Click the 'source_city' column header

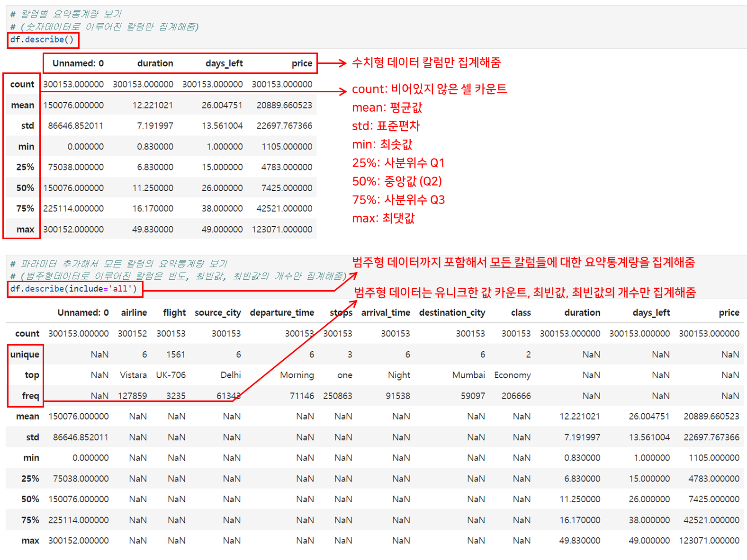(x=217, y=313)
